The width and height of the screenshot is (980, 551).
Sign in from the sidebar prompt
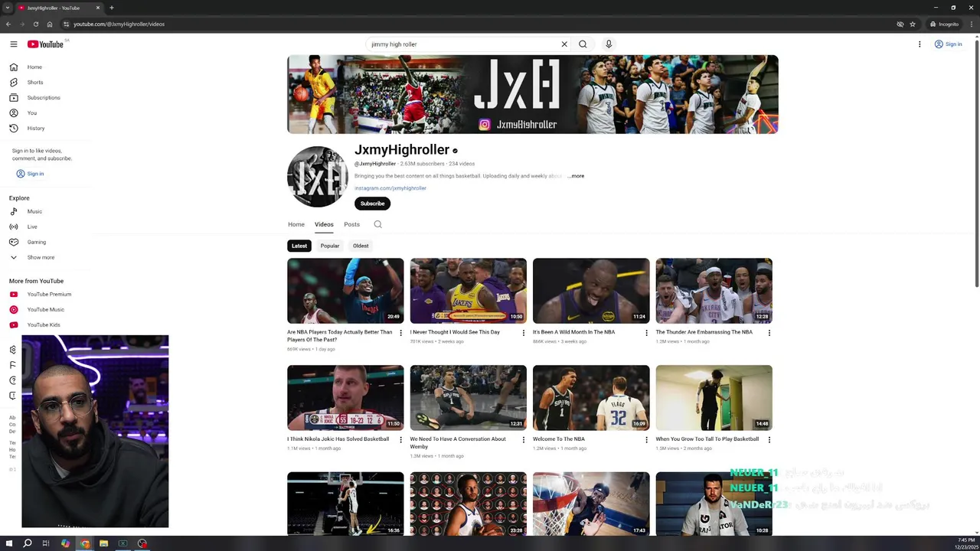pos(30,174)
